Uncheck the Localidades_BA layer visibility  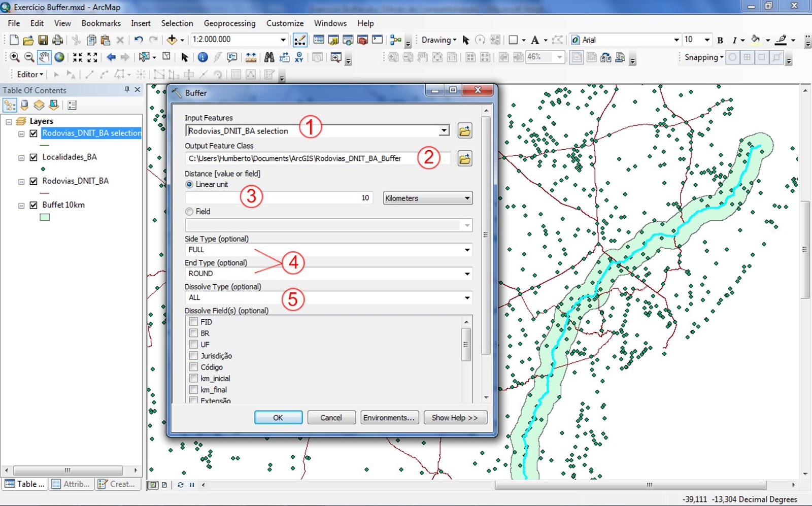click(33, 157)
